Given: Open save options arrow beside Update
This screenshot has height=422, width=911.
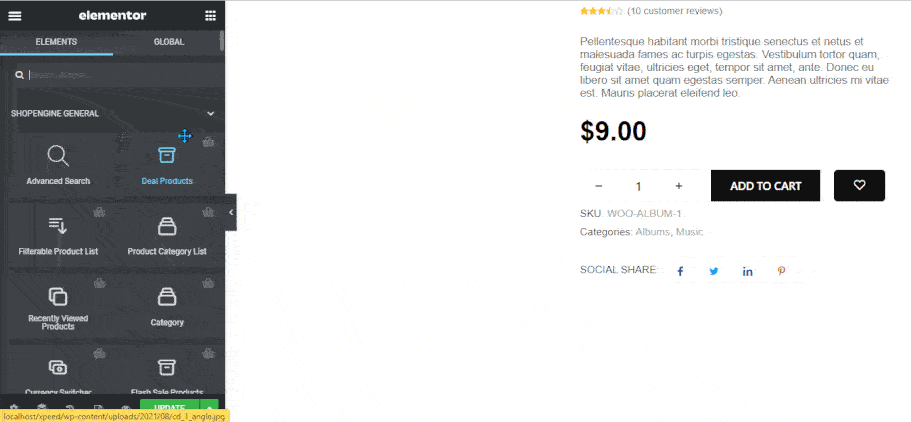Looking at the screenshot, I should pyautogui.click(x=210, y=408).
